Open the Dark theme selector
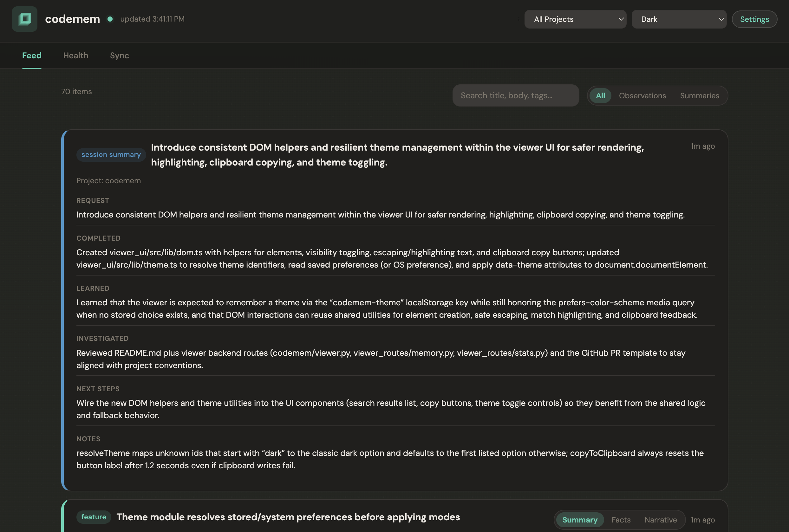 point(679,19)
